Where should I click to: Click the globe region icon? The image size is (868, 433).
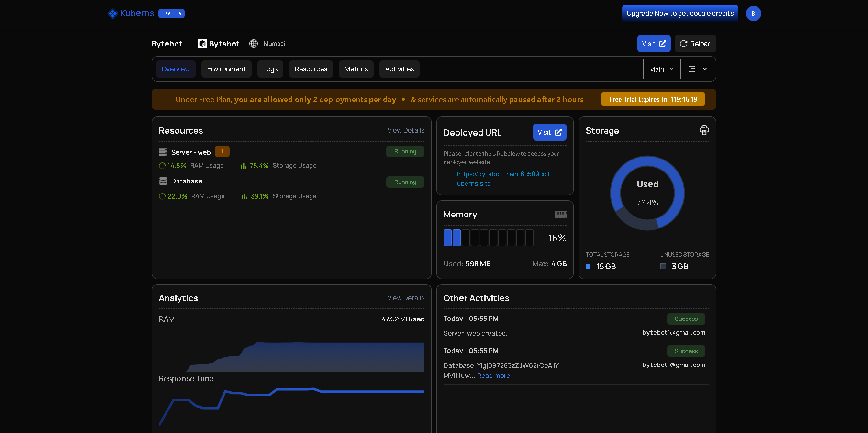[x=254, y=44]
